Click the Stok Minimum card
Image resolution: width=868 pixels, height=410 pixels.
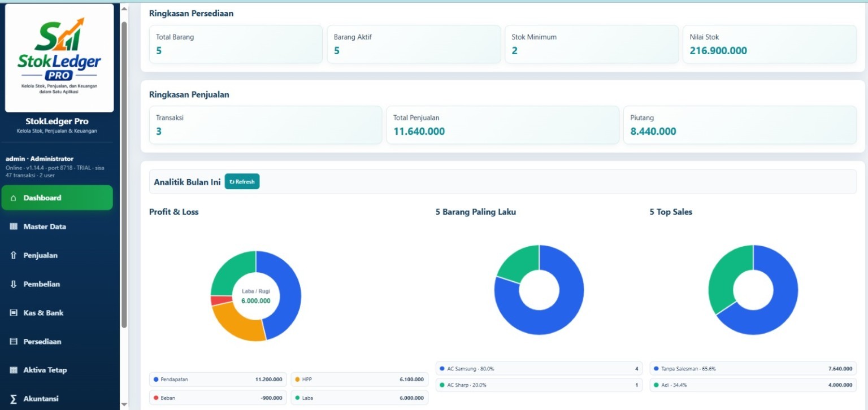tap(592, 44)
